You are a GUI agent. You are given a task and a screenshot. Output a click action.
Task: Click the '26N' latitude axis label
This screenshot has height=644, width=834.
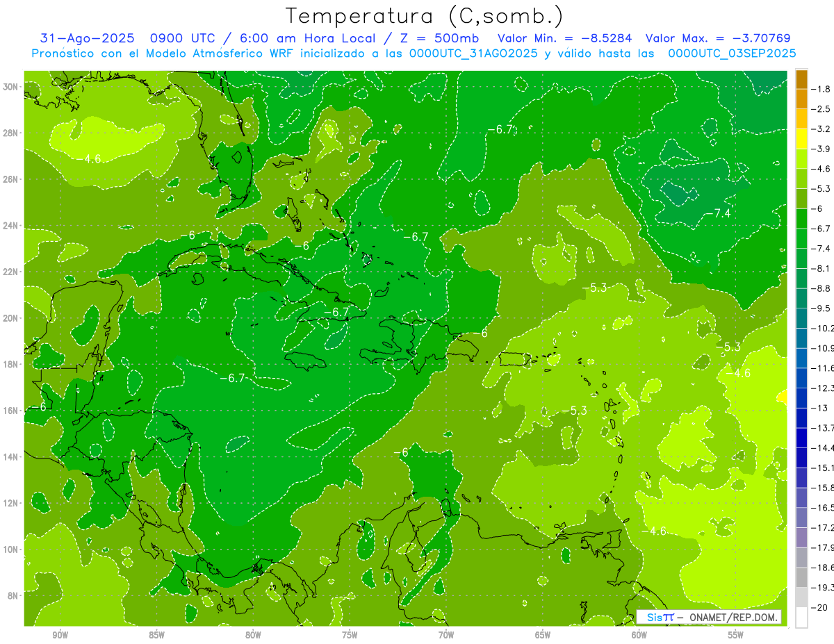(x=10, y=179)
